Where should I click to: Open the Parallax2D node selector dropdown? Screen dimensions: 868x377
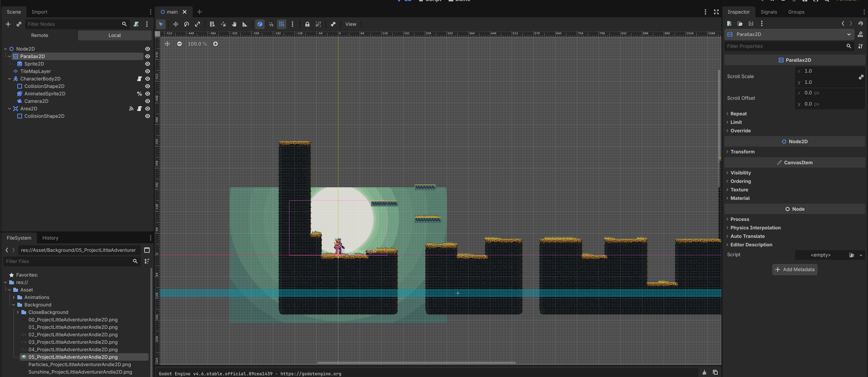[849, 34]
